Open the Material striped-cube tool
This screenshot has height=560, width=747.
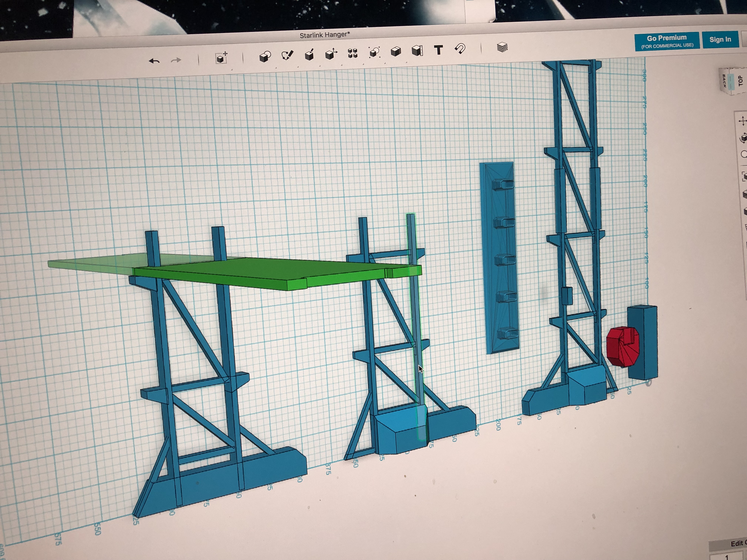pos(502,47)
